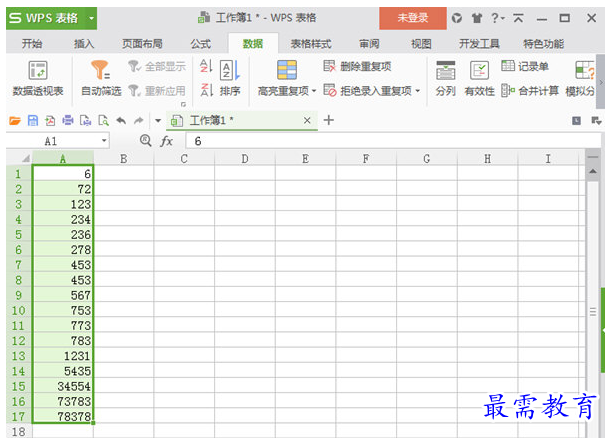Export to PDF icon in quick toolbar
This screenshot has width=605, height=438.
[x=50, y=121]
